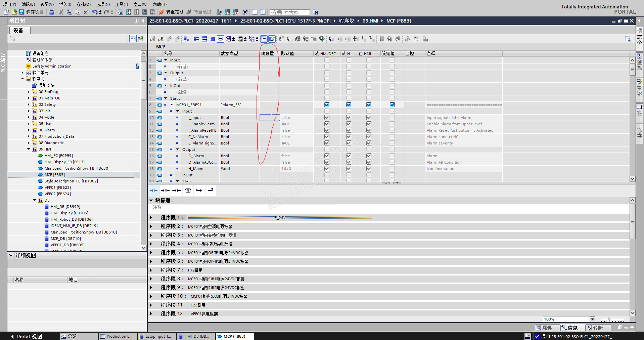
Task: Click the undo arrow icon
Action: tap(95, 12)
